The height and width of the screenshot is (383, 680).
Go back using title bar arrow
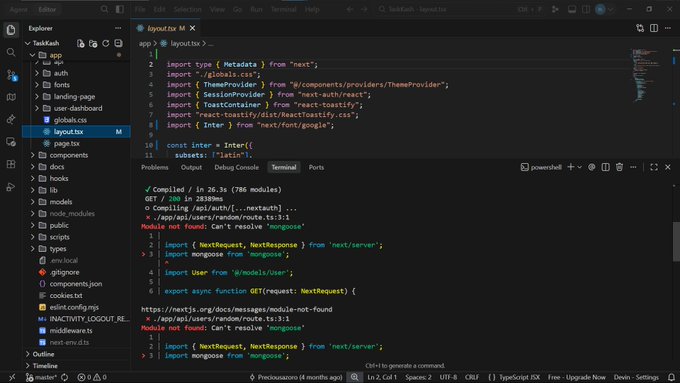(x=350, y=9)
